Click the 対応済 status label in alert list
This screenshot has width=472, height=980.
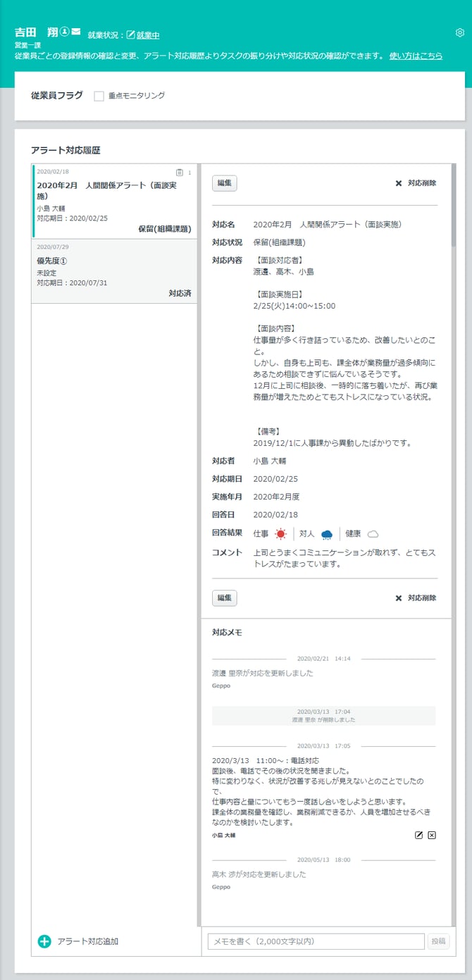pyautogui.click(x=180, y=292)
